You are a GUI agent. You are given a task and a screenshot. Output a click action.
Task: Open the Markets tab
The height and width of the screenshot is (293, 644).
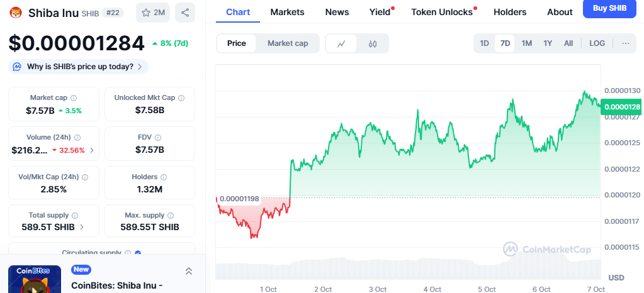287,12
